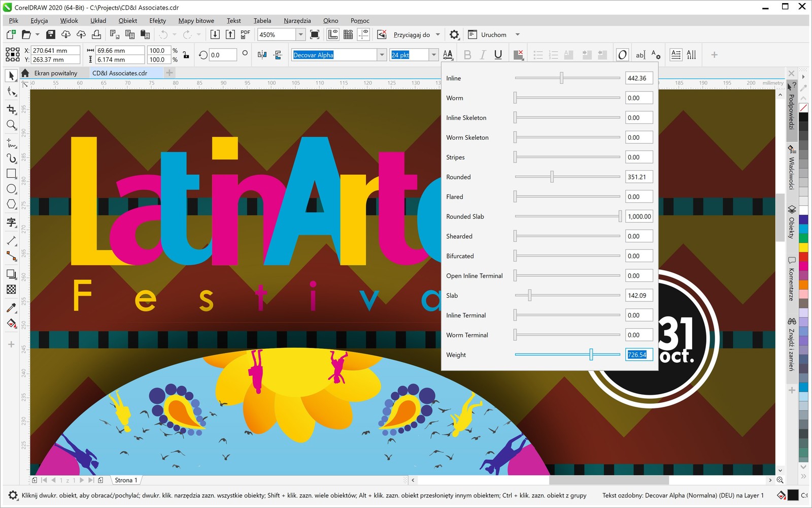This screenshot has height=508, width=812.
Task: Click the Print icon
Action: pos(96,35)
